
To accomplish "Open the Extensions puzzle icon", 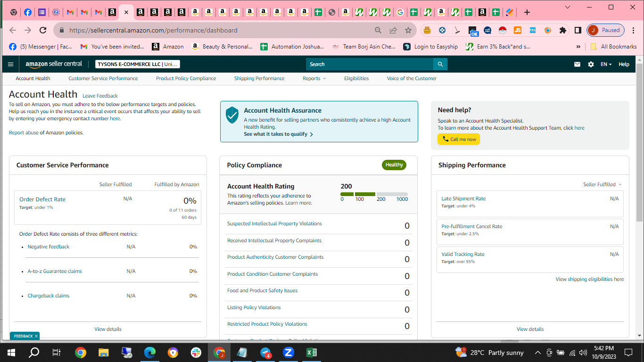I will point(562,30).
